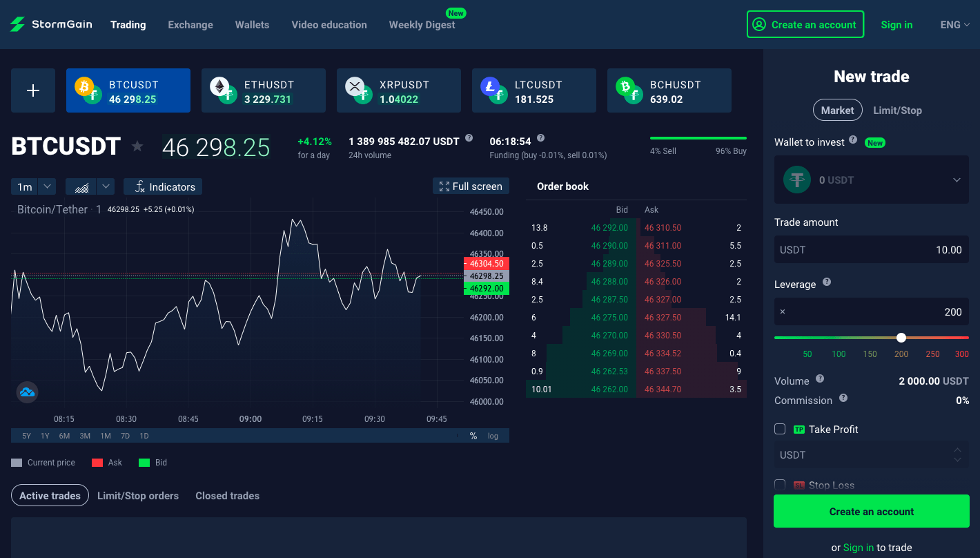Viewport: 980px width, 558px height.
Task: Set chart range to 5Y
Action: click(26, 436)
